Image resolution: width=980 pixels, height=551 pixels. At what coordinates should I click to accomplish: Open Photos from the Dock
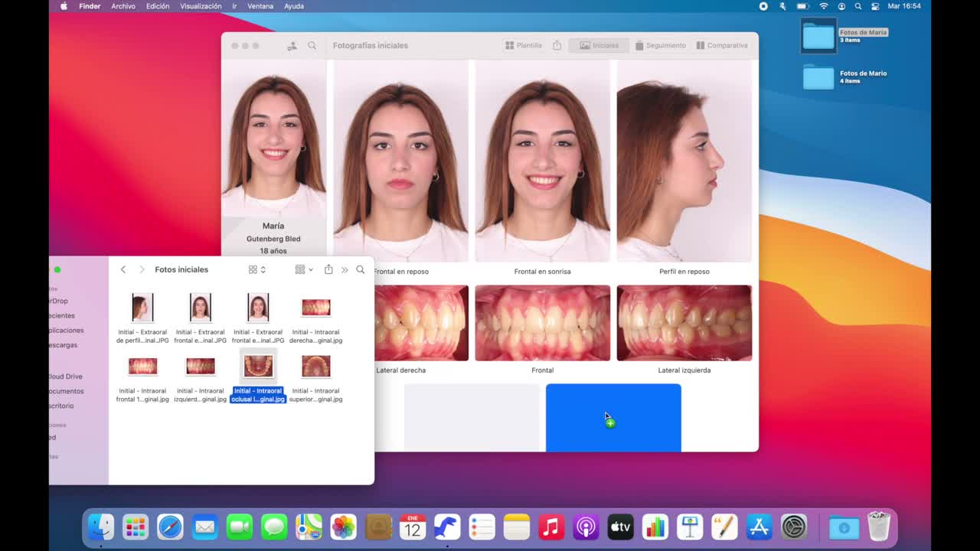(x=343, y=527)
